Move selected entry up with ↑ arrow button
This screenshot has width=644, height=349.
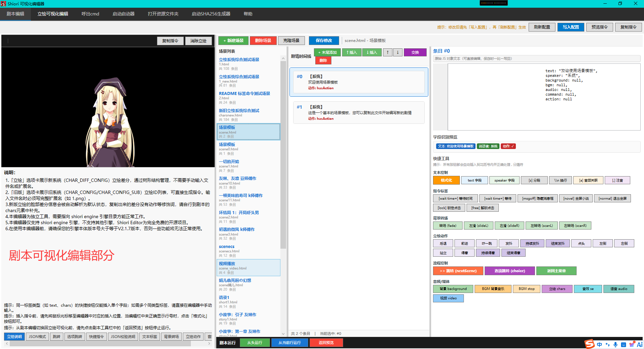(388, 52)
